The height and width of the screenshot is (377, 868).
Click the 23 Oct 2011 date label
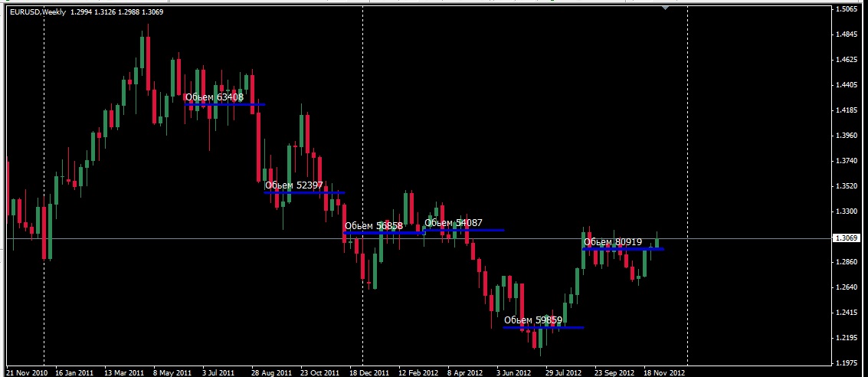pyautogui.click(x=319, y=372)
